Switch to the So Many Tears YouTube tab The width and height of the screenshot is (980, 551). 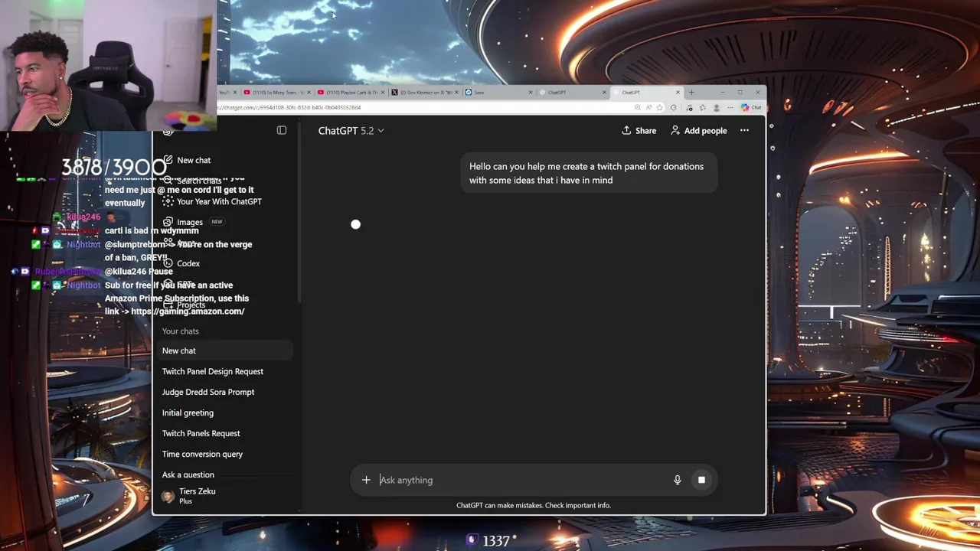coord(276,93)
